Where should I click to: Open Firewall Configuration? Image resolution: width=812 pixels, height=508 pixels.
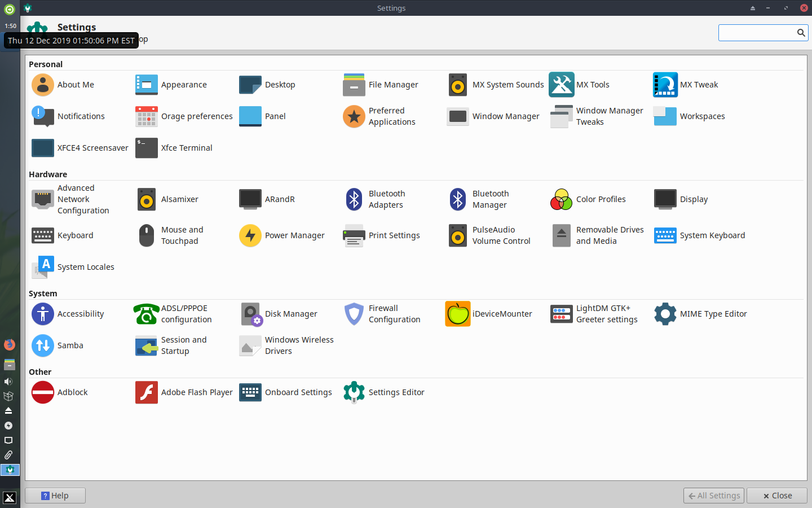[383, 314]
